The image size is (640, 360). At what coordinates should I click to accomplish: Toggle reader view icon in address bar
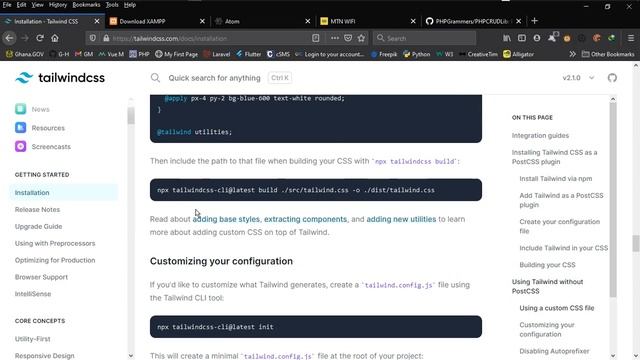click(316, 38)
